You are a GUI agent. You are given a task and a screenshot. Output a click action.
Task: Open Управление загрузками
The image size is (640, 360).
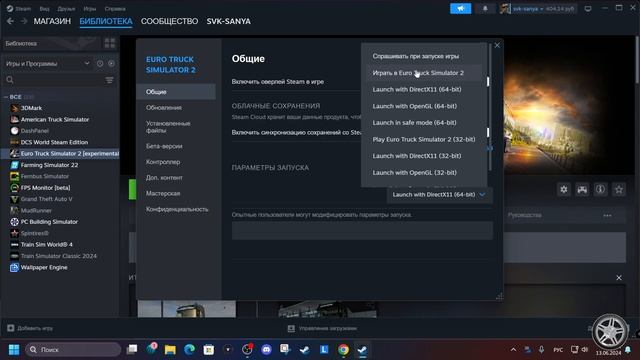pyautogui.click(x=322, y=329)
